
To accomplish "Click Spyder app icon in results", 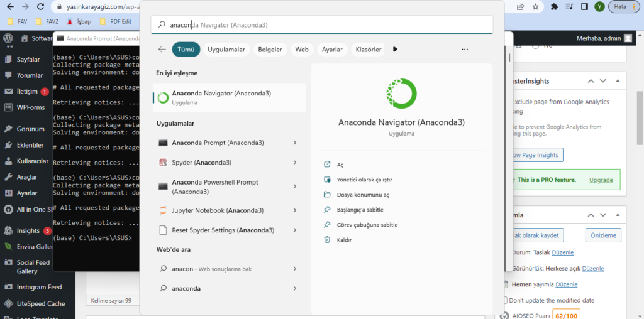I will click(x=163, y=163).
